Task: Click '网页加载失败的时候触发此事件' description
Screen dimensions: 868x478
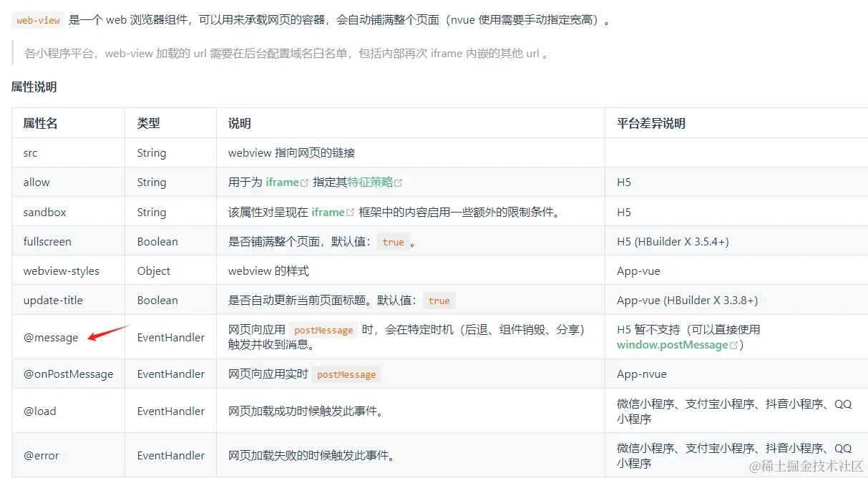Action: pos(311,456)
